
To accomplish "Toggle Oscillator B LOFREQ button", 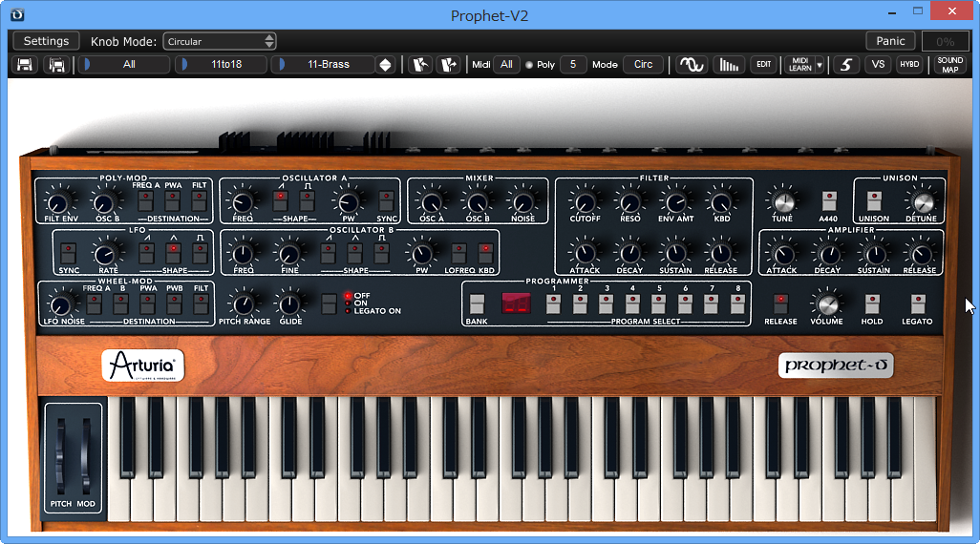I will click(458, 253).
